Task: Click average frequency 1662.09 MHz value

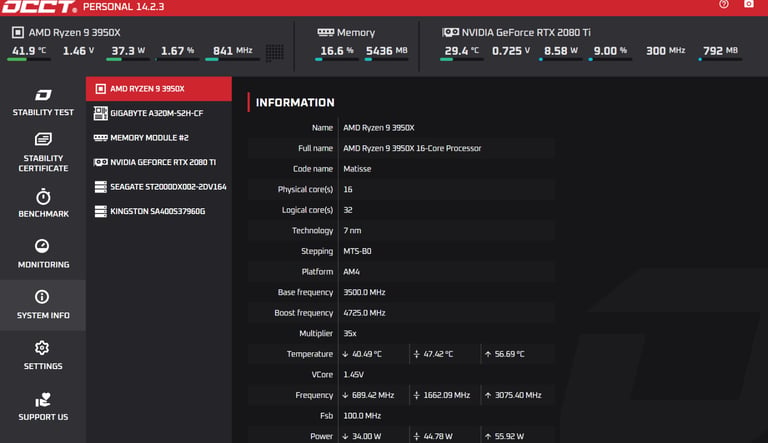Action: tap(446, 395)
